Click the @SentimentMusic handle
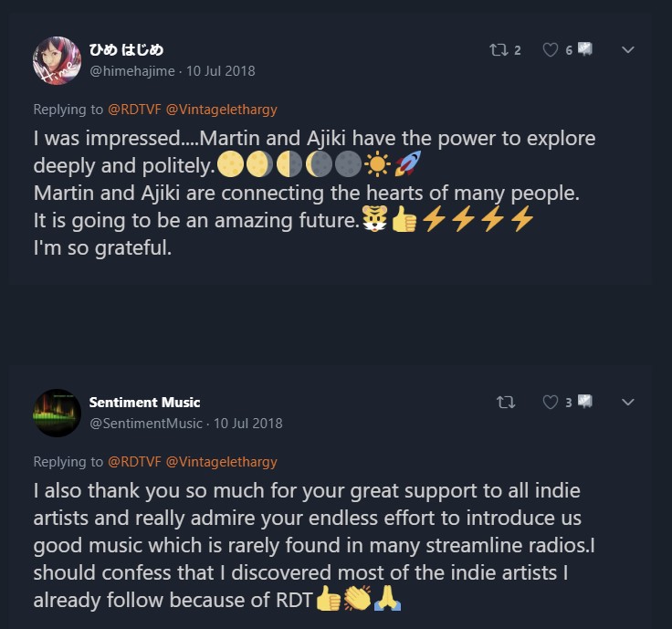 146,423
